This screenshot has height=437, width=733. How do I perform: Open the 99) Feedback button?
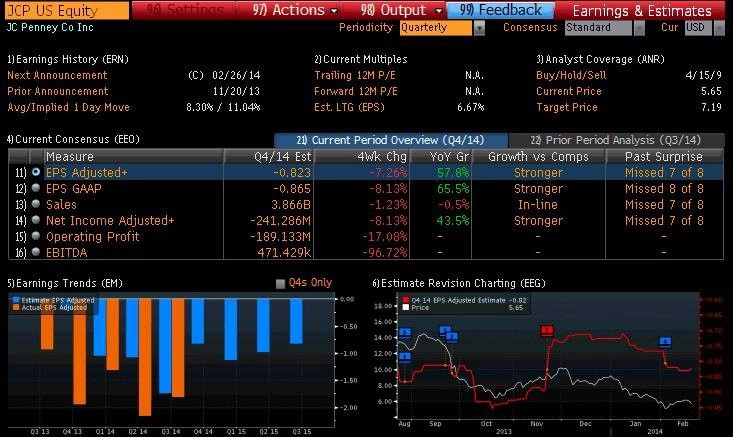[501, 10]
